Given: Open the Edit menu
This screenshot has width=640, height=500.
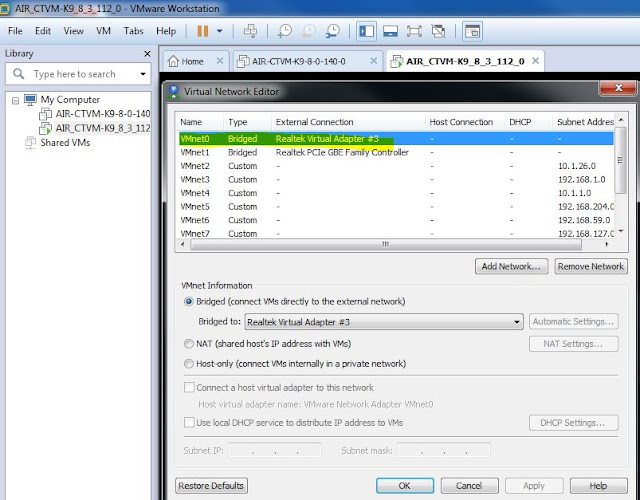Looking at the screenshot, I should click(x=43, y=31).
